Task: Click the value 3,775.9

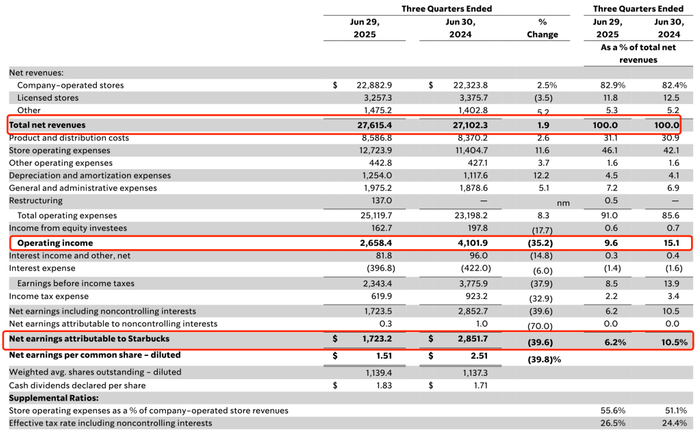Action: point(473,283)
